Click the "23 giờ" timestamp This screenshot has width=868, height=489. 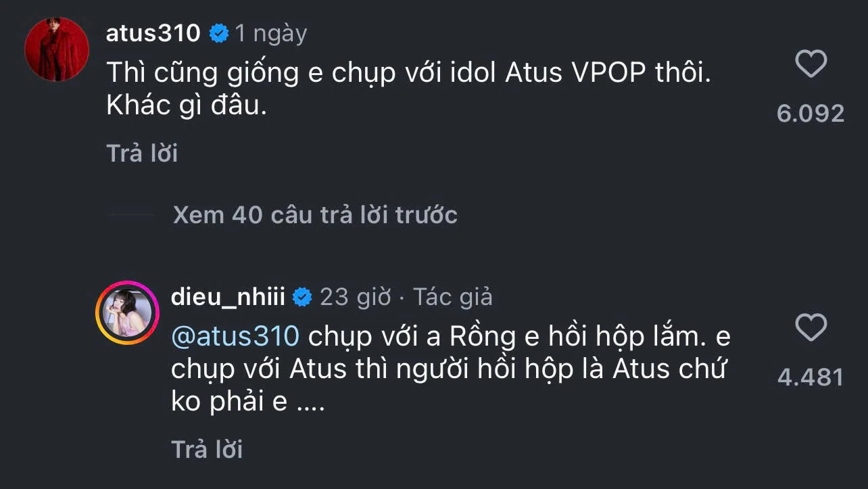(x=355, y=297)
